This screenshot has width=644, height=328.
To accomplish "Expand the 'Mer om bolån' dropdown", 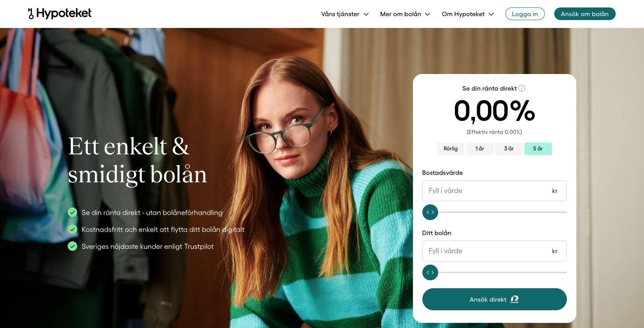I will (405, 14).
